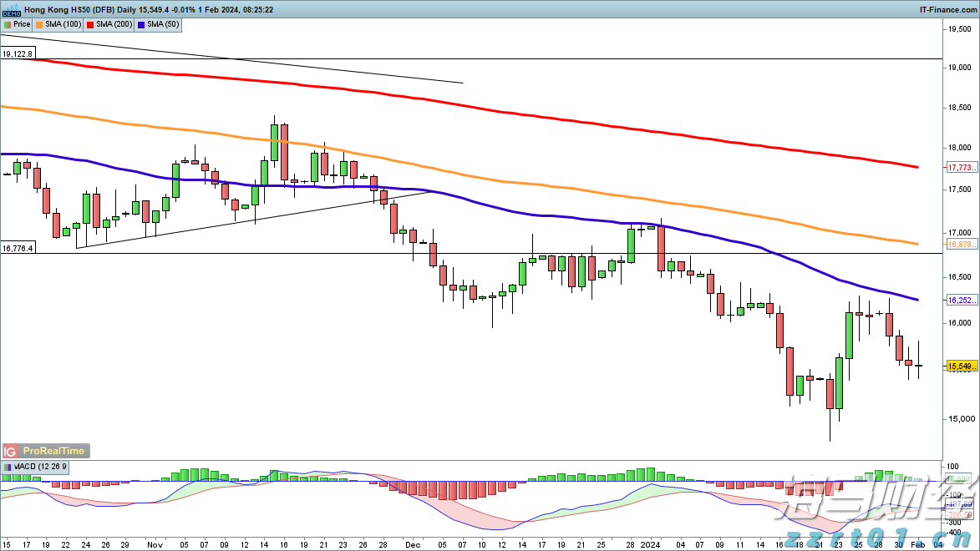Click the DEMO candlestick chart icon
The image size is (980, 551).
point(12,10)
